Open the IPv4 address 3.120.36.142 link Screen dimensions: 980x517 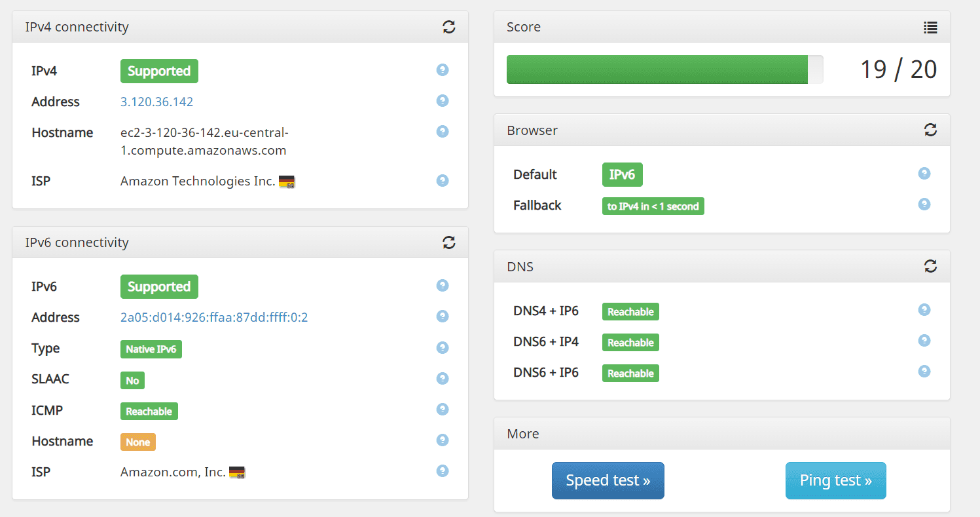click(156, 102)
